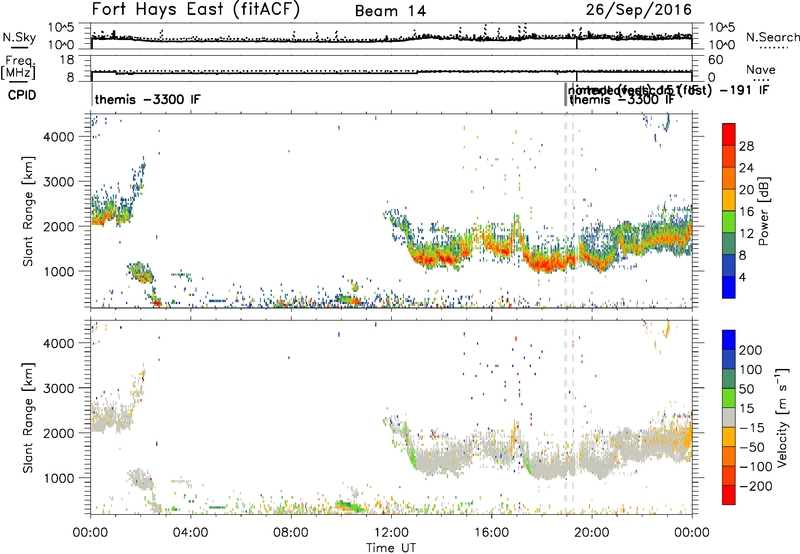Image resolution: width=800 pixels, height=554 pixels.
Task: Click the blue top swatch of Velocity colorbar
Action: point(729,339)
